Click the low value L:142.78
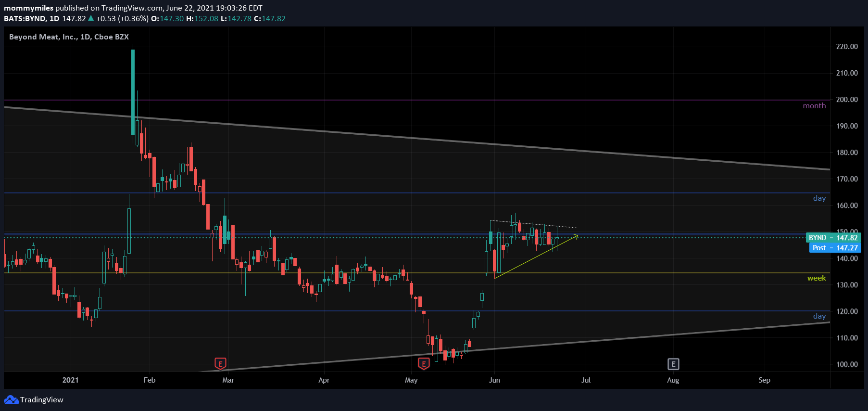868x411 pixels. 236,19
